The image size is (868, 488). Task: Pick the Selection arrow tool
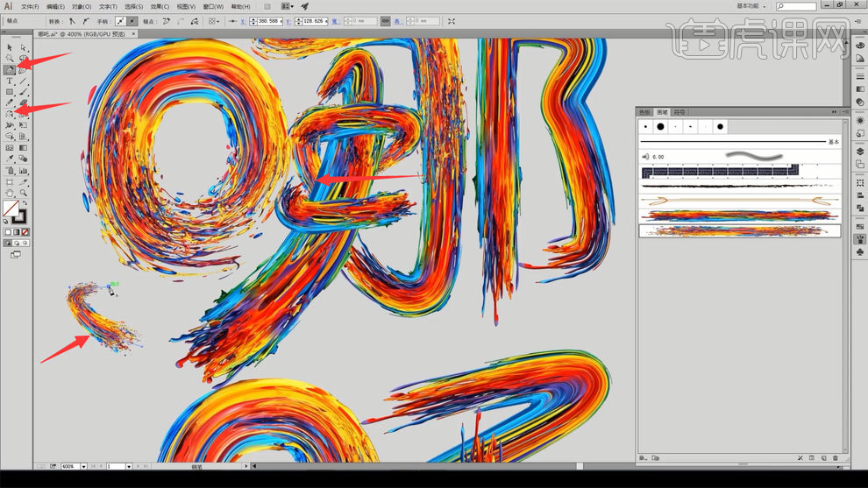point(10,47)
